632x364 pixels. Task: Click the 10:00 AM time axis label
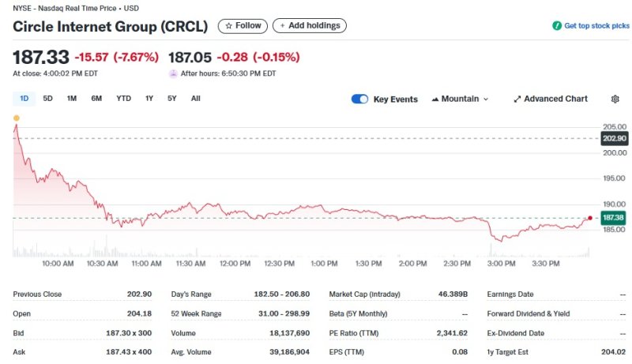(58, 264)
